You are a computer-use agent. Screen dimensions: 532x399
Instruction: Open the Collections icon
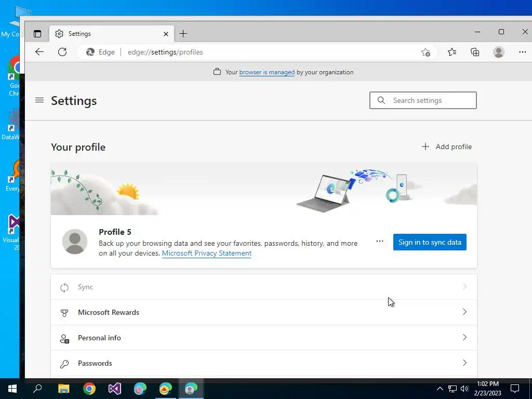pyautogui.click(x=475, y=52)
